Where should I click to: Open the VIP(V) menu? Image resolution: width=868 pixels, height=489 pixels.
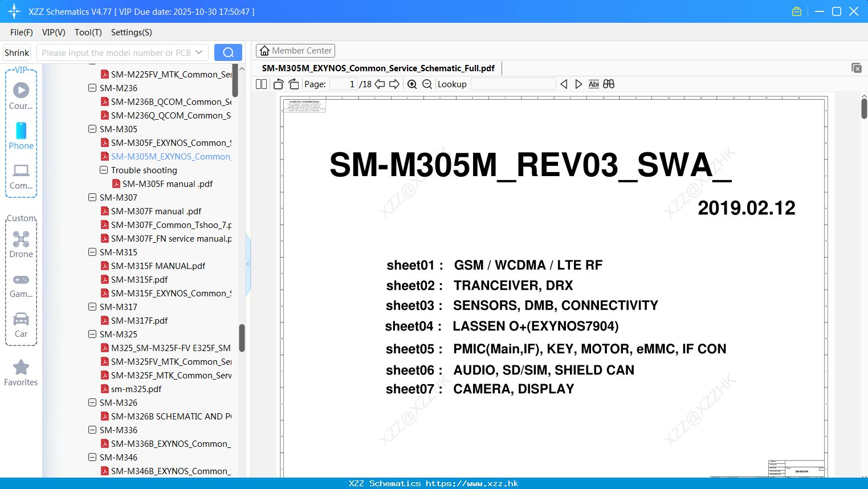54,32
